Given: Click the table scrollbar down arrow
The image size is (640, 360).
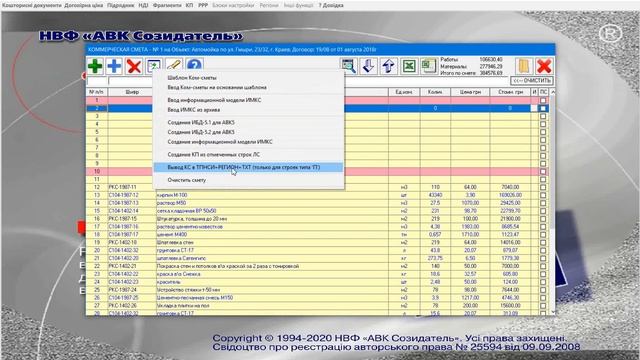Looking at the screenshot, I should tap(553, 311).
